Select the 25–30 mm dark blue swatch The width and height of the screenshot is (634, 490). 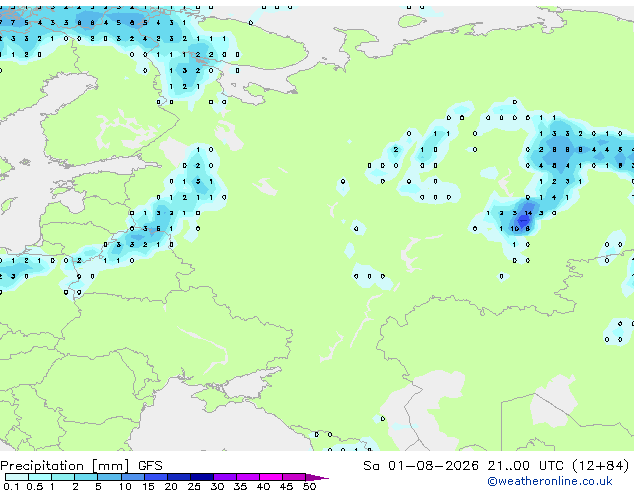point(202,477)
